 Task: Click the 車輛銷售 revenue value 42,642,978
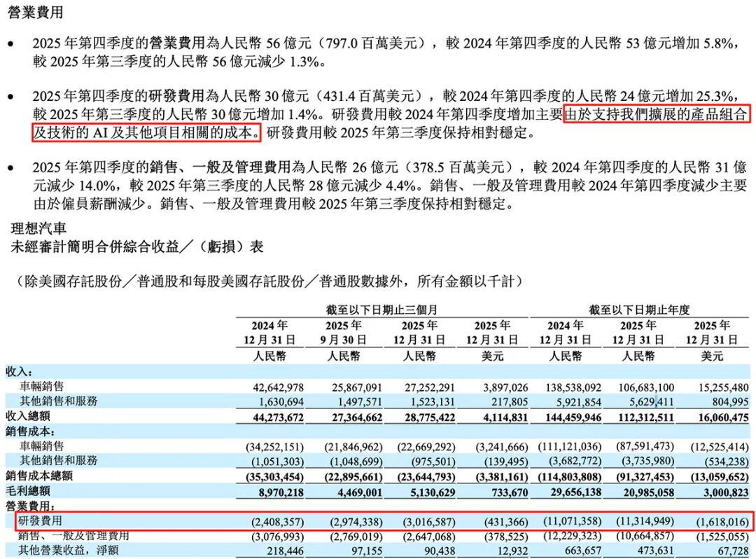(x=278, y=387)
